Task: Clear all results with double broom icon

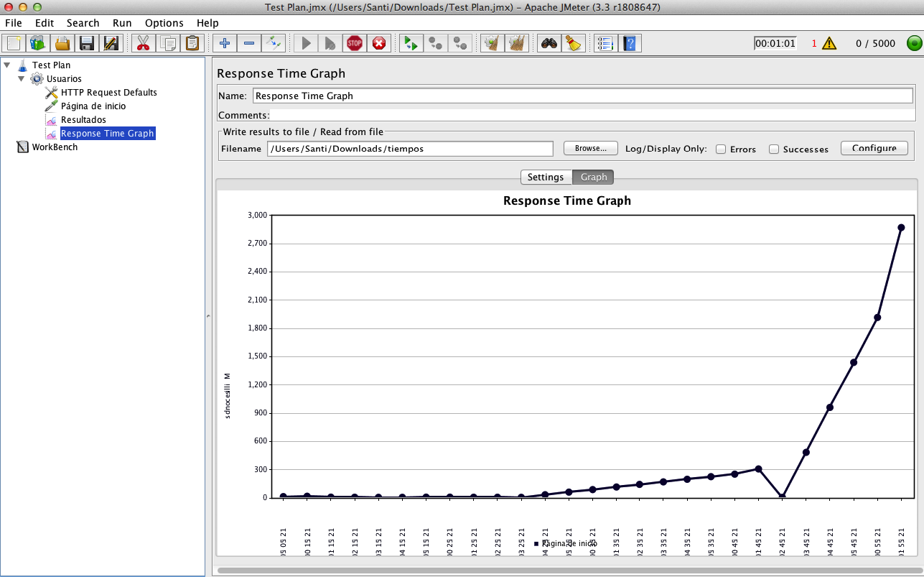Action: click(516, 43)
